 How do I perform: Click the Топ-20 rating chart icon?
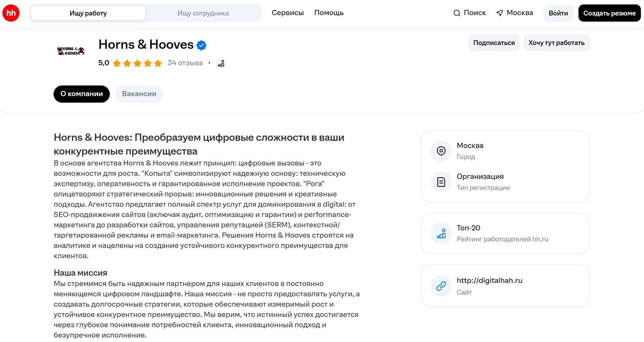click(x=441, y=234)
